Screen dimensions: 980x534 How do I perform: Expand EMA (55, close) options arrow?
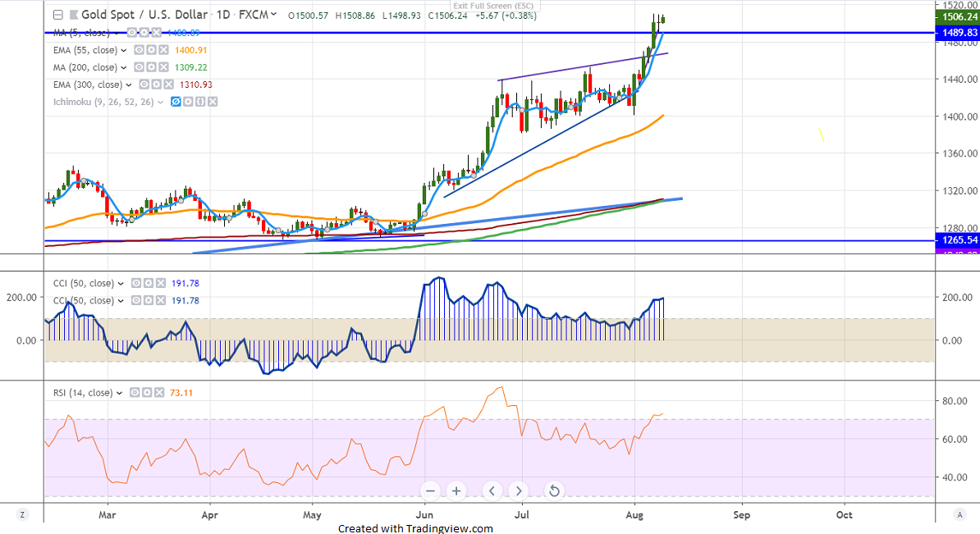(x=124, y=51)
